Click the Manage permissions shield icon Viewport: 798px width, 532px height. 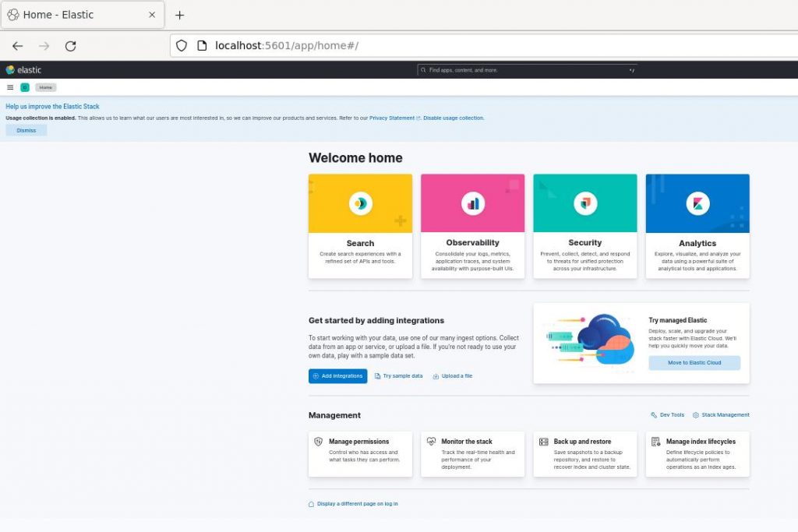319,442
